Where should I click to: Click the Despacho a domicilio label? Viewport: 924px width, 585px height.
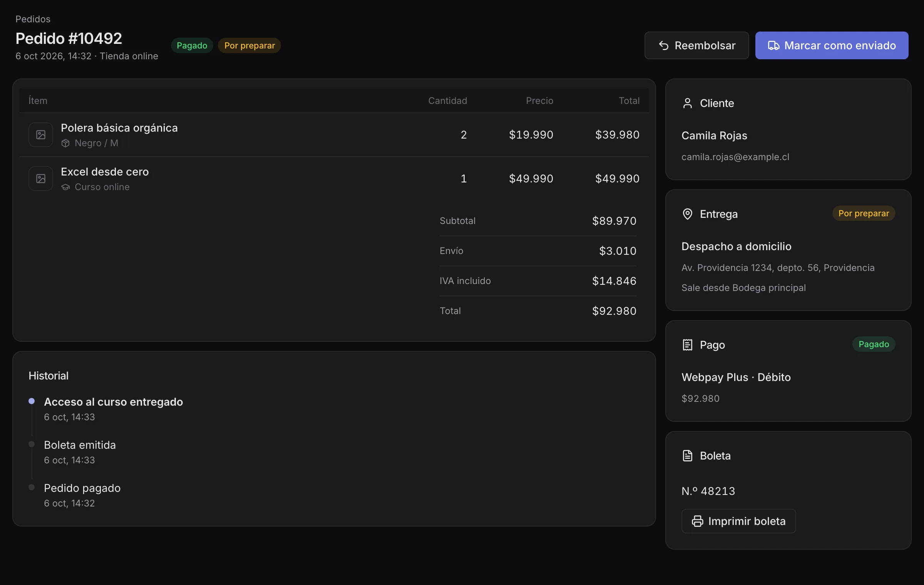[737, 246]
